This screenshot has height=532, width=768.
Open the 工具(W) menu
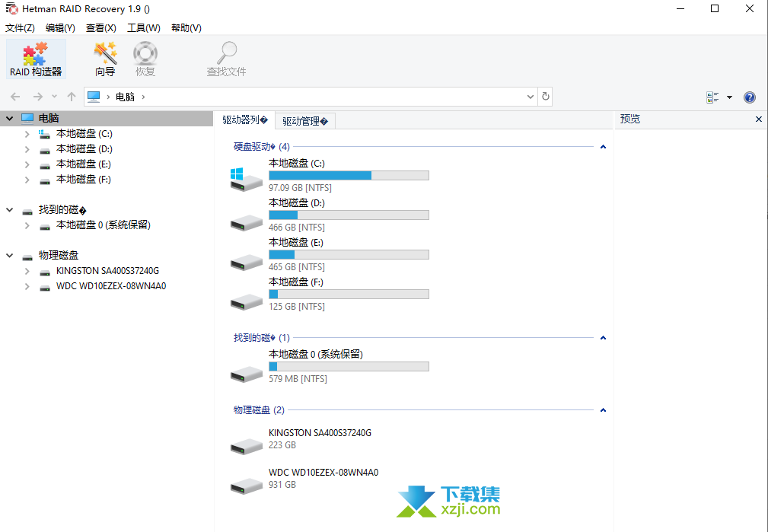click(144, 28)
